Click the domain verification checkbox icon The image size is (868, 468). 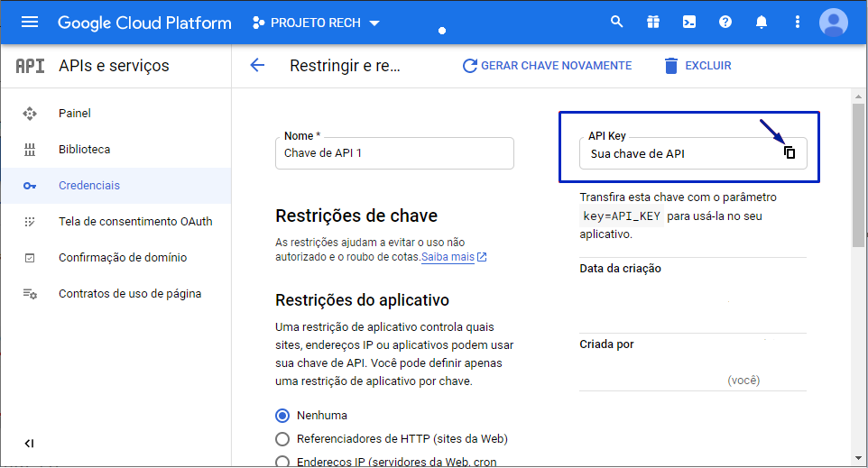pos(30,258)
